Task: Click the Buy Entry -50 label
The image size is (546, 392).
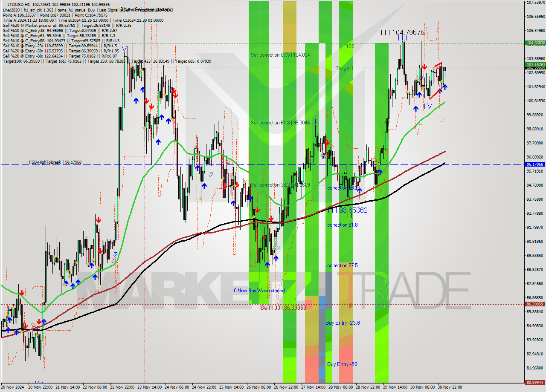Action: click(342, 364)
